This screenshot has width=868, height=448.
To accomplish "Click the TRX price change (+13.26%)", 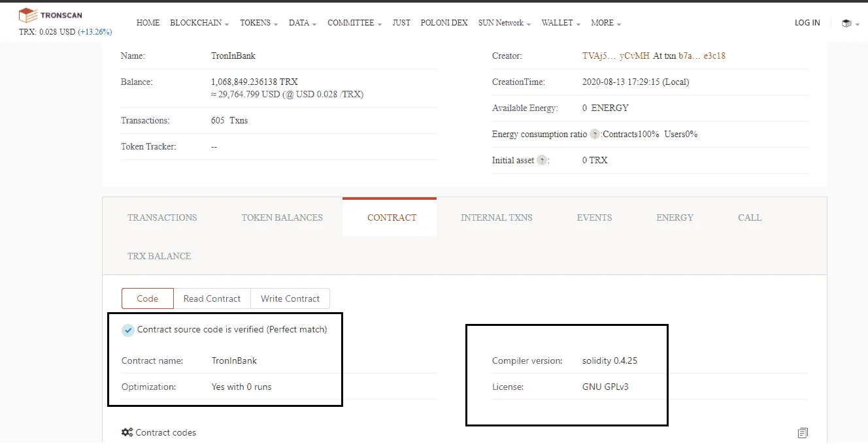I will click(x=95, y=32).
